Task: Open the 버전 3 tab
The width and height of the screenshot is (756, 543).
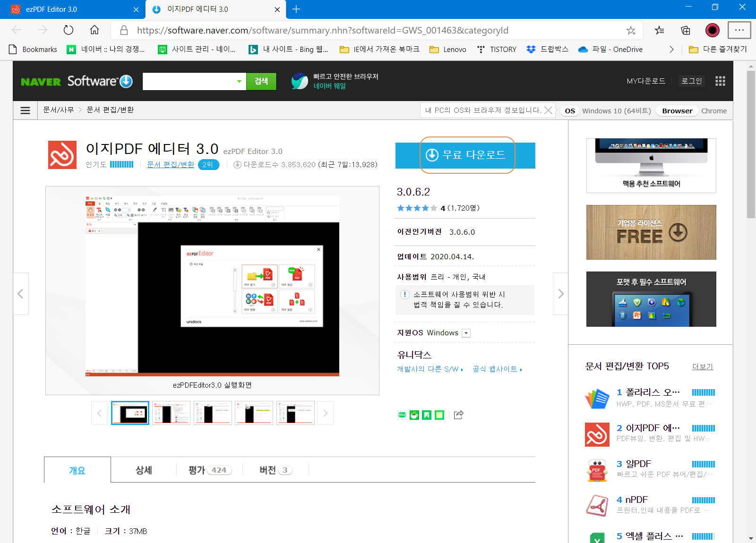Action: (276, 470)
